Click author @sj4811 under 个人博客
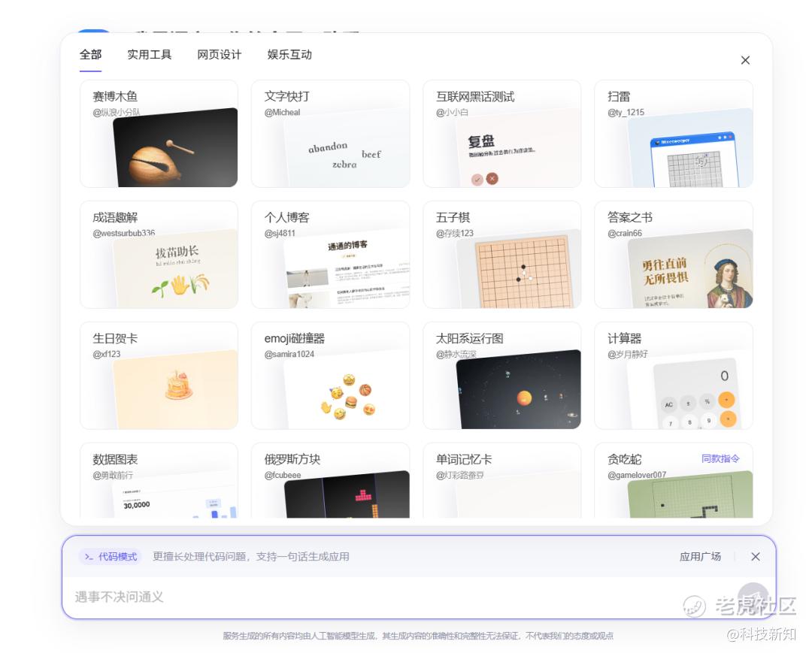The height and width of the screenshot is (653, 812). (x=280, y=234)
